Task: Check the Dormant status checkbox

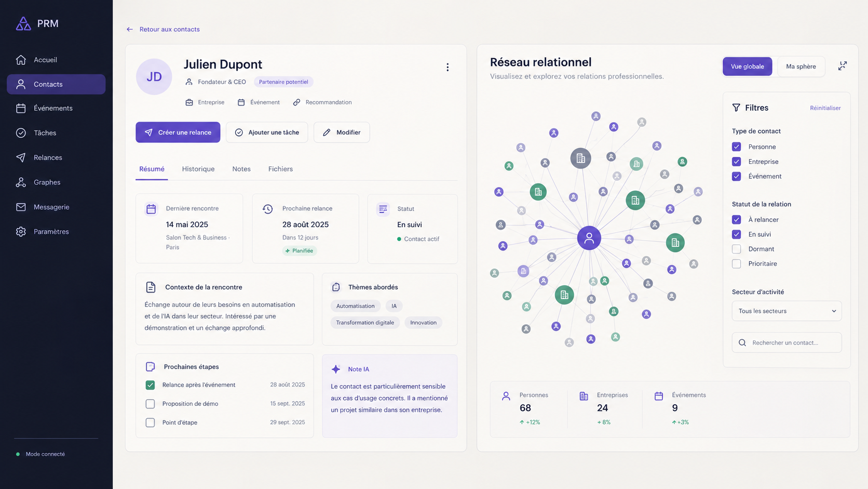Action: pos(736,249)
